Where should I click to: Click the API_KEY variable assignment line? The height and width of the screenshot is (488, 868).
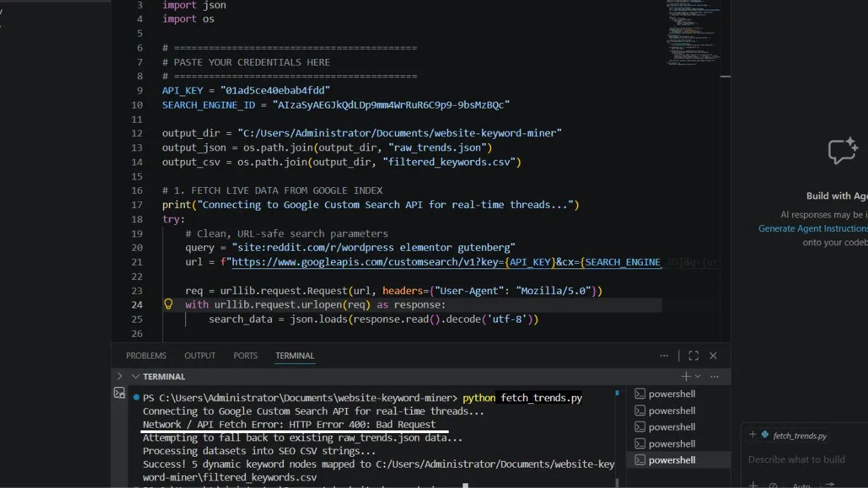click(x=246, y=90)
